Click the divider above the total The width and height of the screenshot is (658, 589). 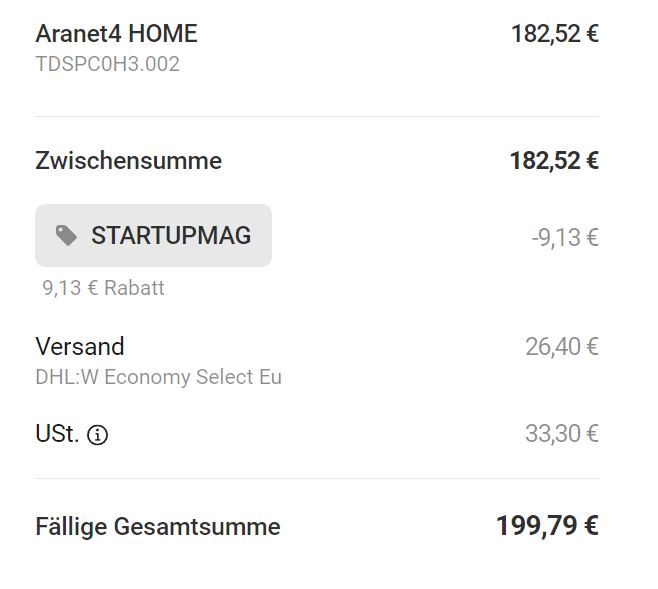pyautogui.click(x=317, y=478)
